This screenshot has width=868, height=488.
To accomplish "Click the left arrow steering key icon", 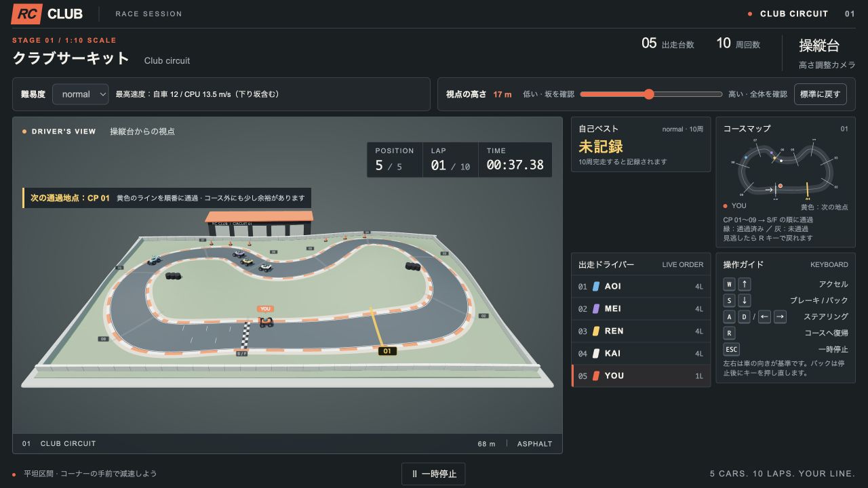I will point(764,317).
